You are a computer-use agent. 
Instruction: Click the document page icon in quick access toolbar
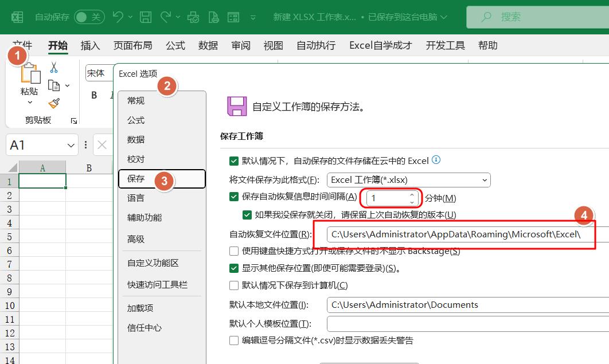click(x=214, y=17)
